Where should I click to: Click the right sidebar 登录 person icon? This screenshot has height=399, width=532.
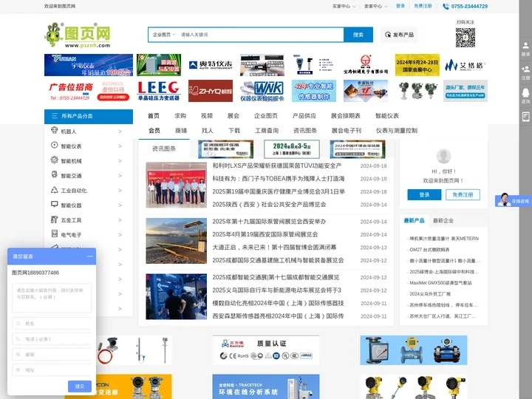click(525, 46)
